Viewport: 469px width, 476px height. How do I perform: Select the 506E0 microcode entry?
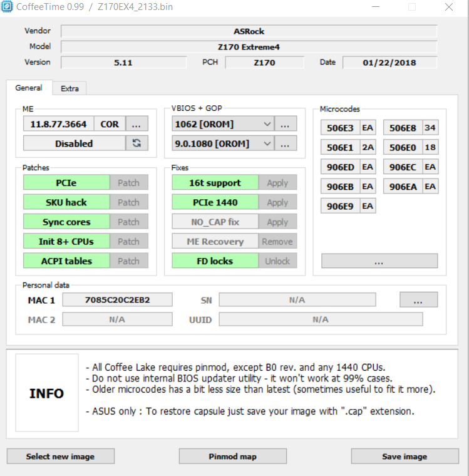click(411, 147)
